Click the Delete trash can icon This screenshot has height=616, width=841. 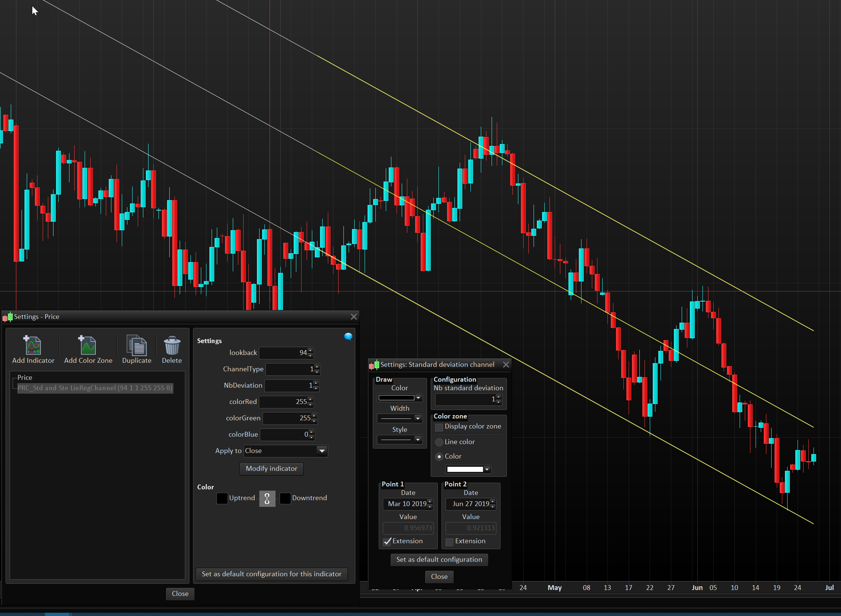(x=172, y=345)
